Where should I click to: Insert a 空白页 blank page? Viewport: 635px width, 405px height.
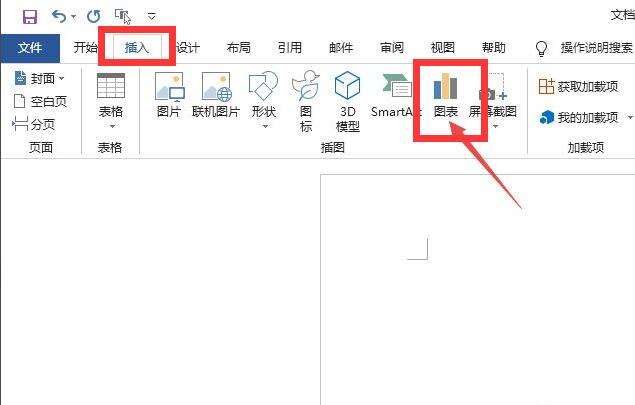[x=40, y=101]
